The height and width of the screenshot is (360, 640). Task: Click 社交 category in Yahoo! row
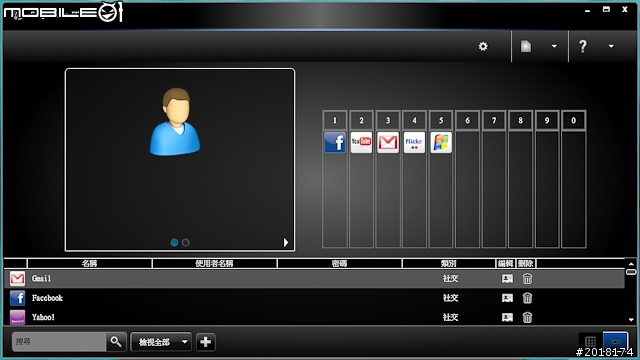[451, 317]
